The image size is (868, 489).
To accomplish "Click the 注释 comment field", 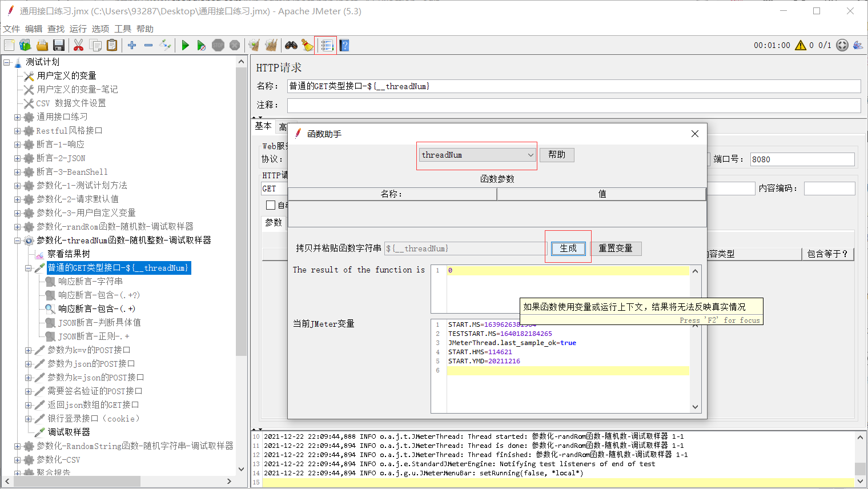I will tap(574, 105).
